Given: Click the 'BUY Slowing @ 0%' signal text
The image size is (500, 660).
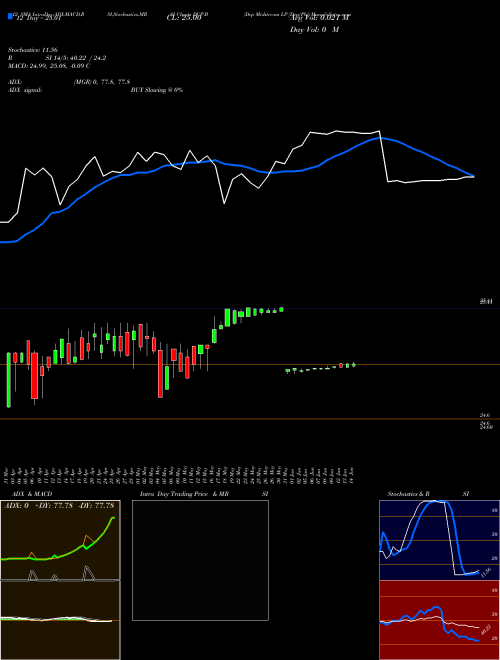Looking at the screenshot, I should pyautogui.click(x=157, y=90).
